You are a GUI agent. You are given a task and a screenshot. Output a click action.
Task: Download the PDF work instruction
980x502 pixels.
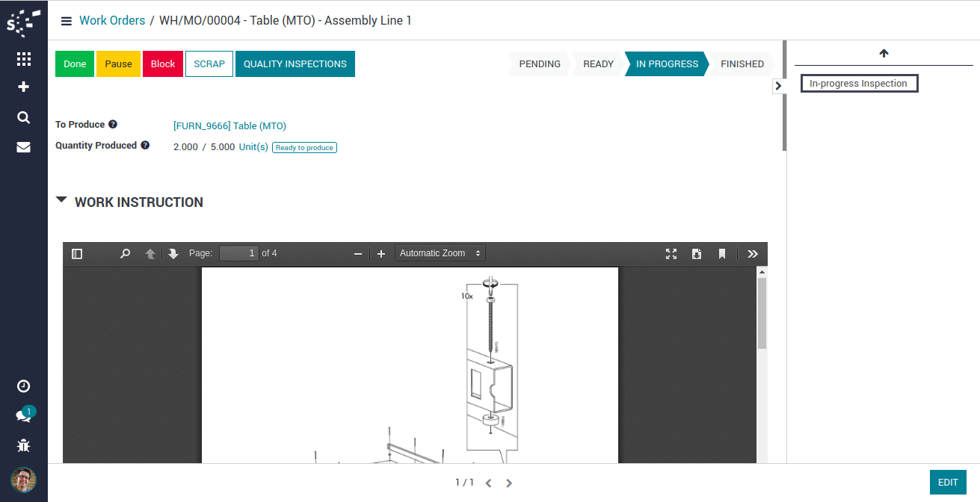tap(696, 254)
